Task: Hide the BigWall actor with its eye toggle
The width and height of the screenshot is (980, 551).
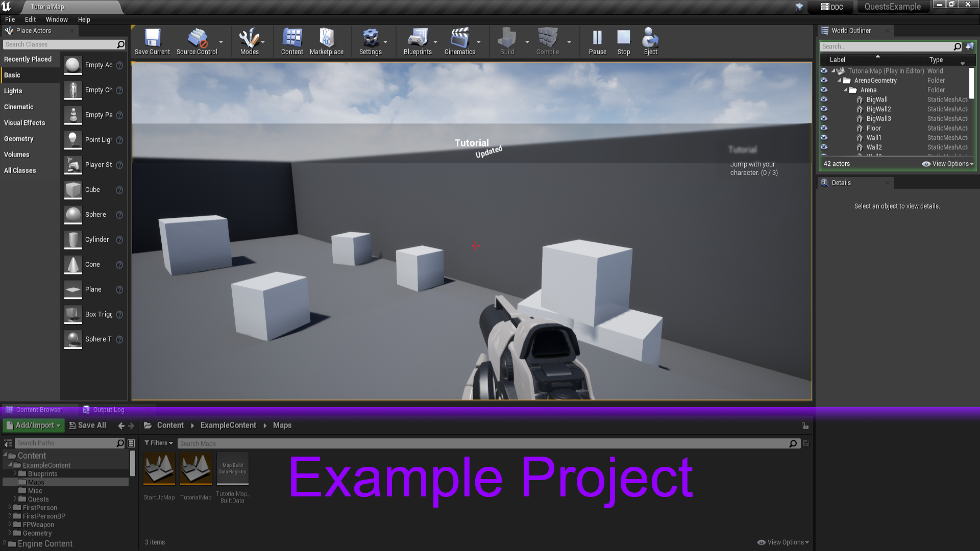Action: (x=825, y=99)
